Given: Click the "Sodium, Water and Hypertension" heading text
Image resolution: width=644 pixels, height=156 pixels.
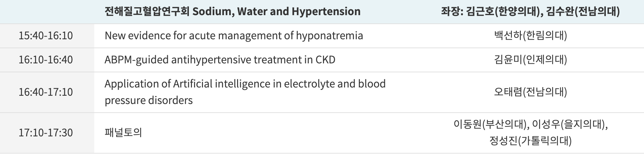Looking at the screenshot, I should pyautogui.click(x=276, y=11).
